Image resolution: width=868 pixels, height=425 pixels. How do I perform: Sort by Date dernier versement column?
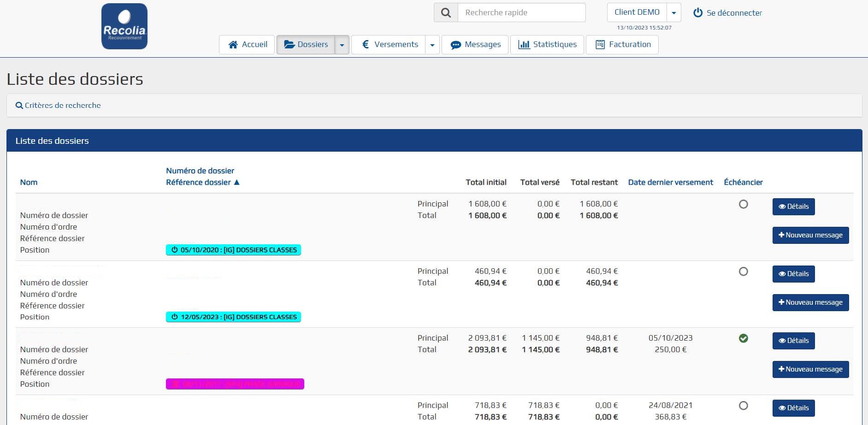pyautogui.click(x=670, y=183)
